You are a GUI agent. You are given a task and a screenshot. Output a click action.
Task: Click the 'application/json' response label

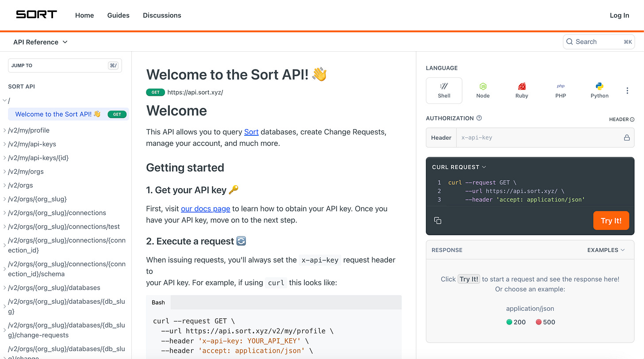point(530,309)
